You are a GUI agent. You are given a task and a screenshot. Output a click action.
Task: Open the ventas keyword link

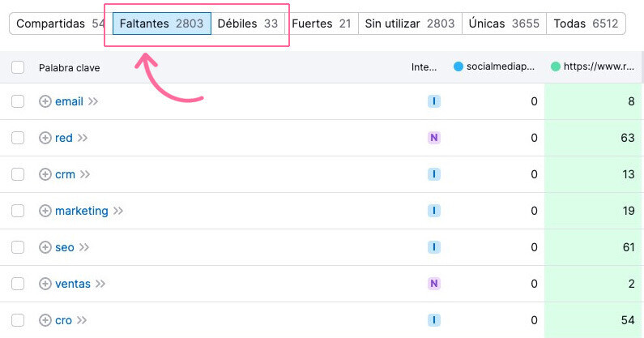tap(73, 284)
